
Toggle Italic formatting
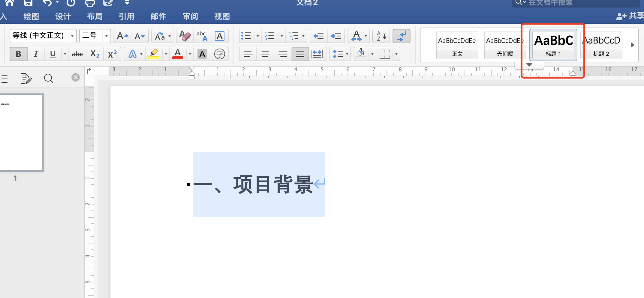[36, 54]
